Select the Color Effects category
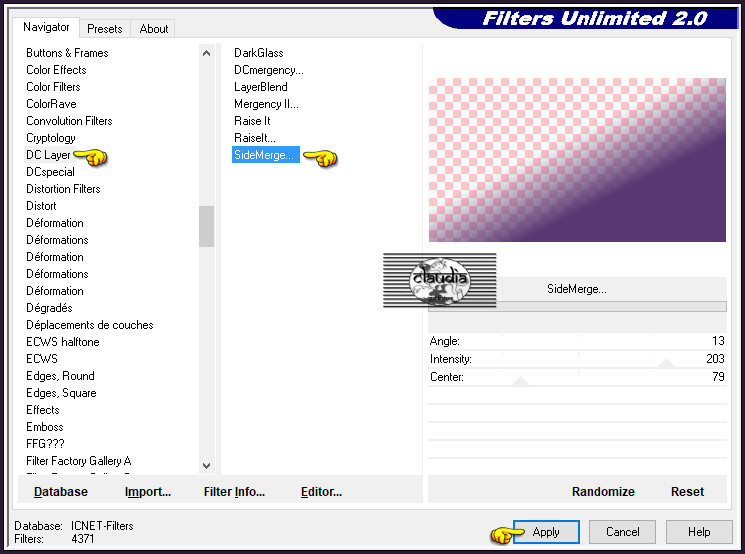The width and height of the screenshot is (745, 554). tap(56, 70)
